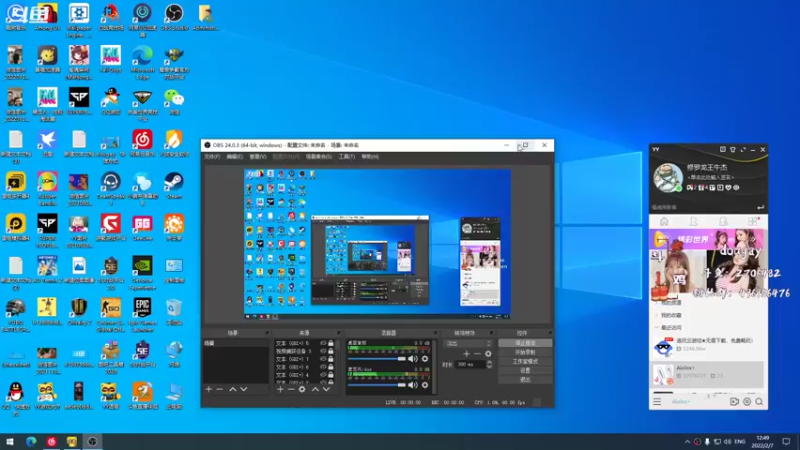Open OBS Studio desktop shortcut

(174, 17)
